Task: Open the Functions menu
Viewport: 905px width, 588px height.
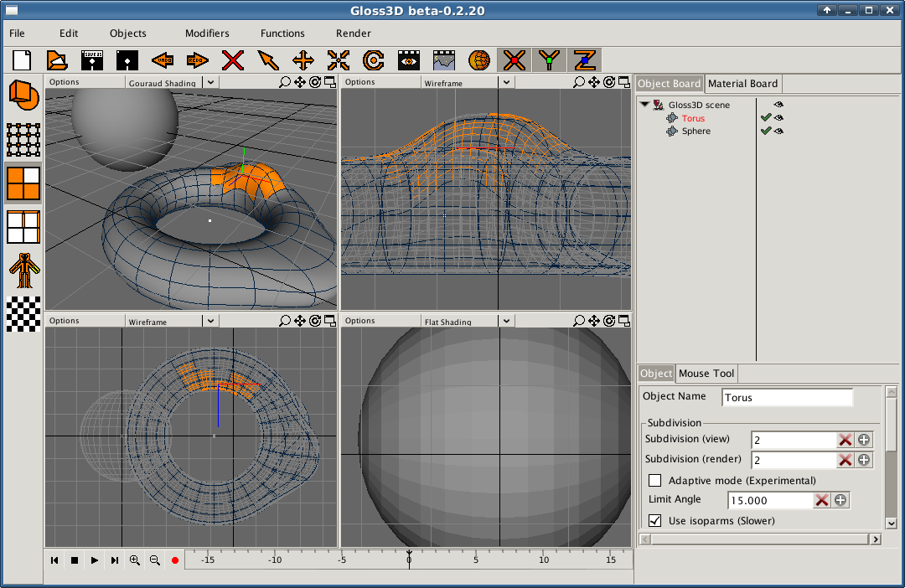Action: tap(282, 34)
